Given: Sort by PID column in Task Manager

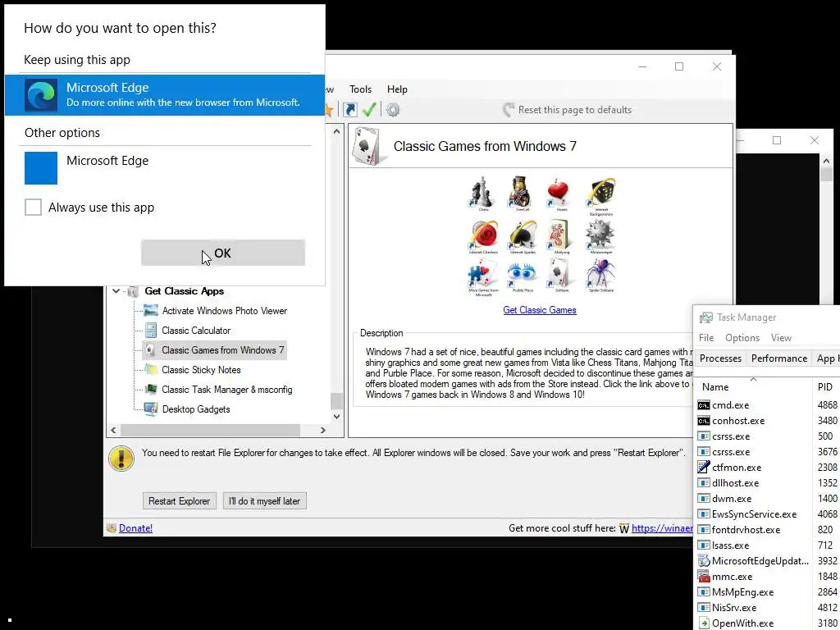Looking at the screenshot, I should [825, 387].
